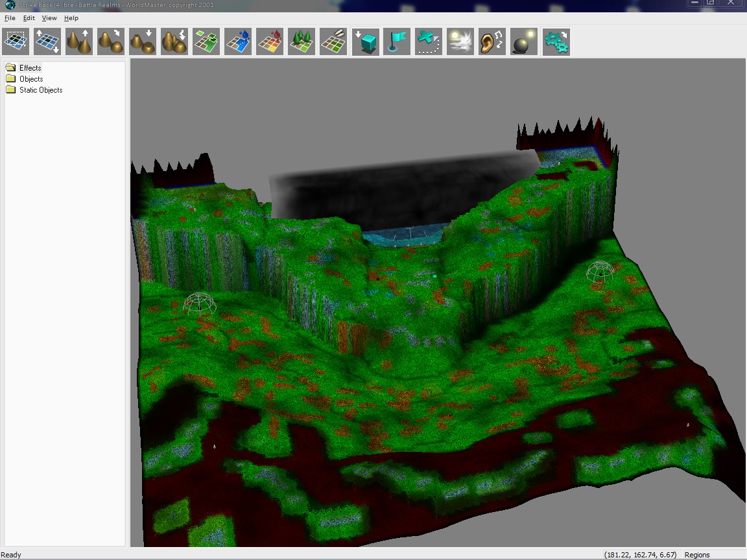Image resolution: width=747 pixels, height=560 pixels.
Task: Click the Ready status text
Action: [11, 555]
